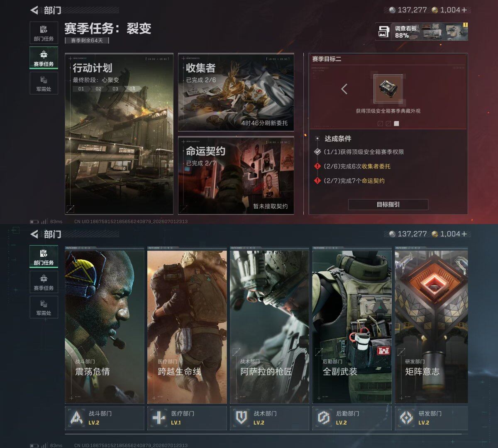The image size is (498, 448).
Task: Open 部门任务 sidebar icon on the 裂变 season screen
Action: pos(44,33)
